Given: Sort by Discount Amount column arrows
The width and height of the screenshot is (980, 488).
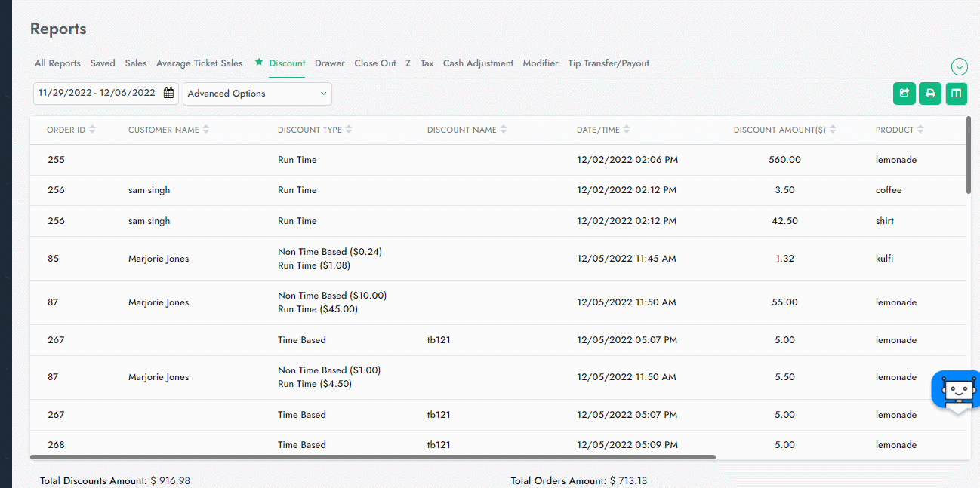Looking at the screenshot, I should click(x=833, y=130).
